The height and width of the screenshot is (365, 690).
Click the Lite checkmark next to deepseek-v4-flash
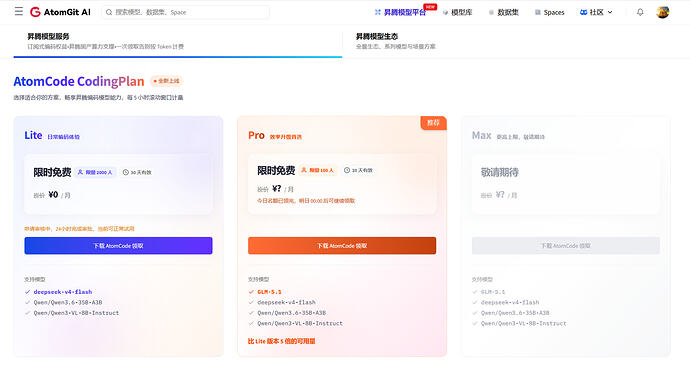(28, 292)
